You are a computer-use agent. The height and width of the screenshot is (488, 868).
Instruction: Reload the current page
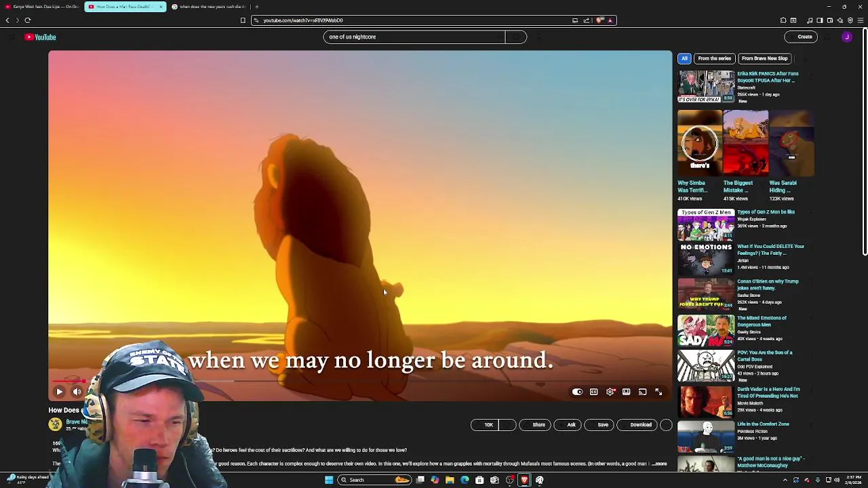click(x=28, y=20)
